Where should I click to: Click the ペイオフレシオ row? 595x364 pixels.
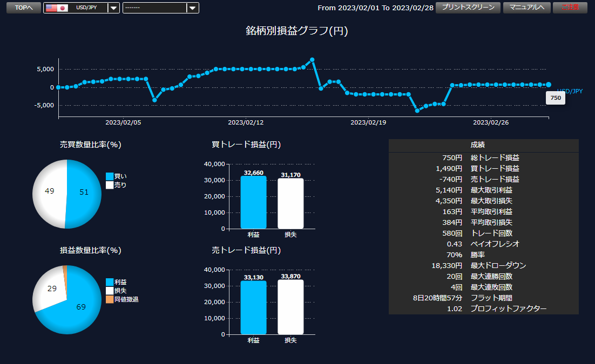tap(483, 244)
